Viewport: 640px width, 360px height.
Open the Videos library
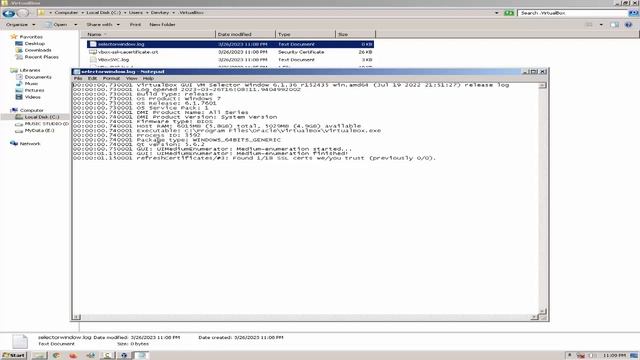click(33, 97)
